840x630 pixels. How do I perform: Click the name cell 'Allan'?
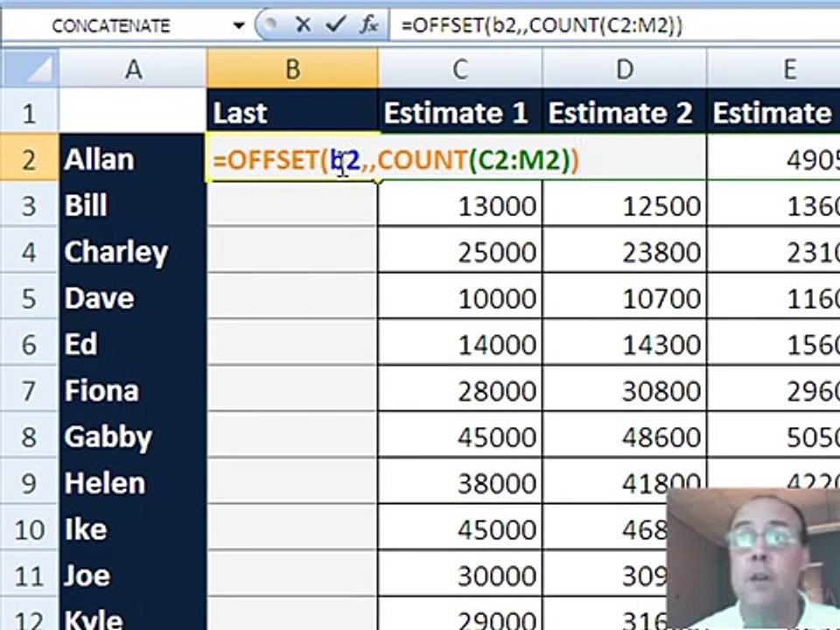(133, 158)
